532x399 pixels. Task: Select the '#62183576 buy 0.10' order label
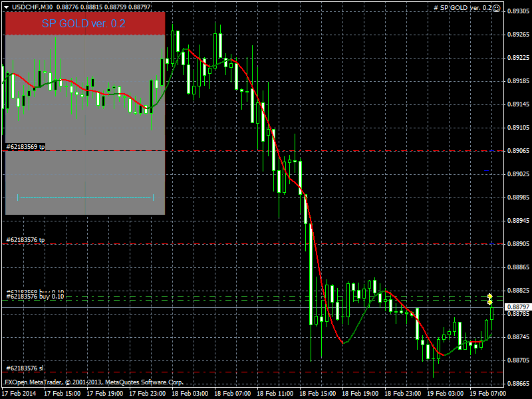point(35,297)
